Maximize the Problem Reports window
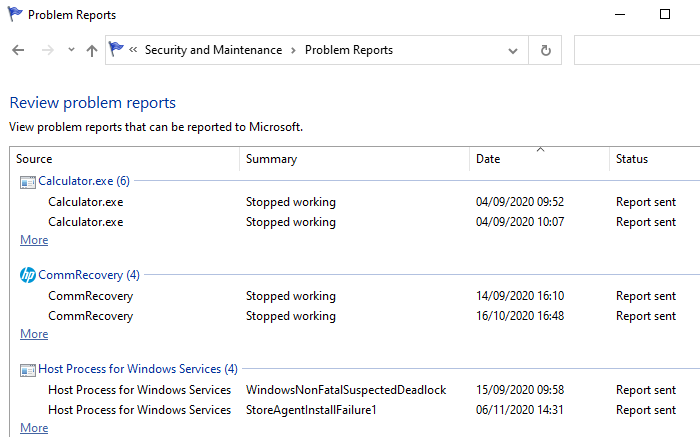Viewport: 700px width, 437px height. (665, 15)
